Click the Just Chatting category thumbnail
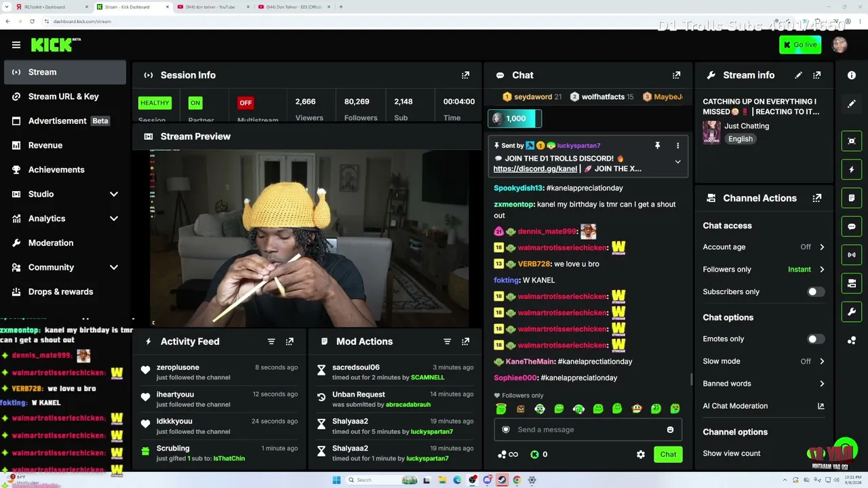 pos(711,132)
